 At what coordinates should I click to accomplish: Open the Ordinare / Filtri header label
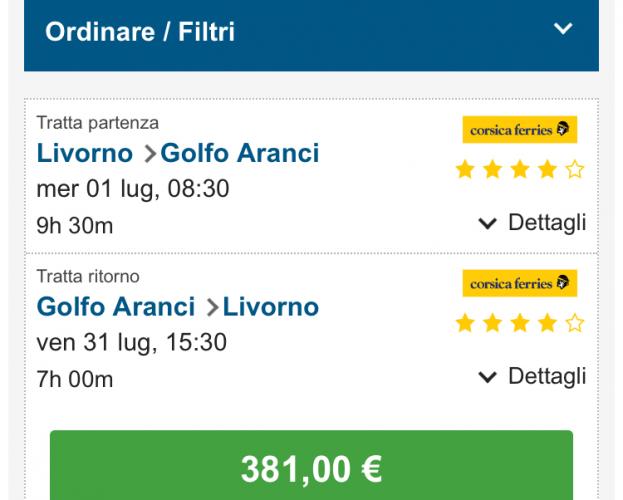(x=140, y=32)
